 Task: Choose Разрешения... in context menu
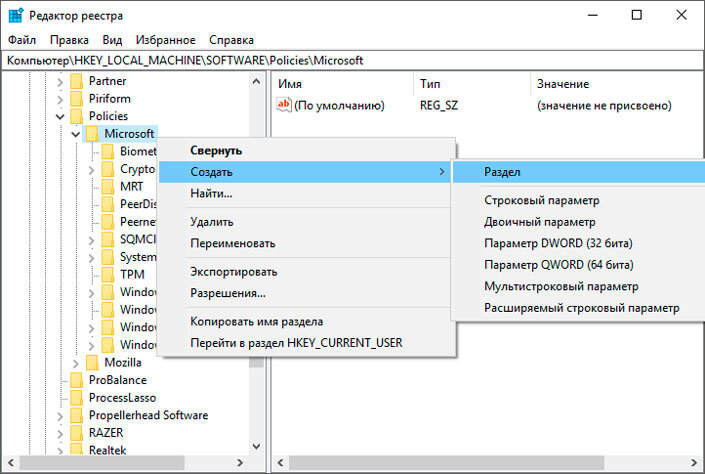point(307,293)
